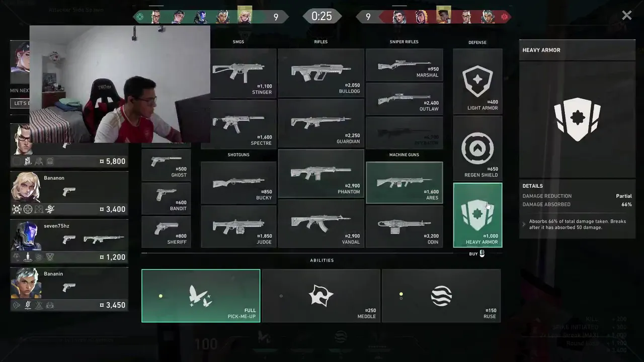Click the Damage Absorbed 66% value
Screen dimensions: 644x362
tap(626, 205)
